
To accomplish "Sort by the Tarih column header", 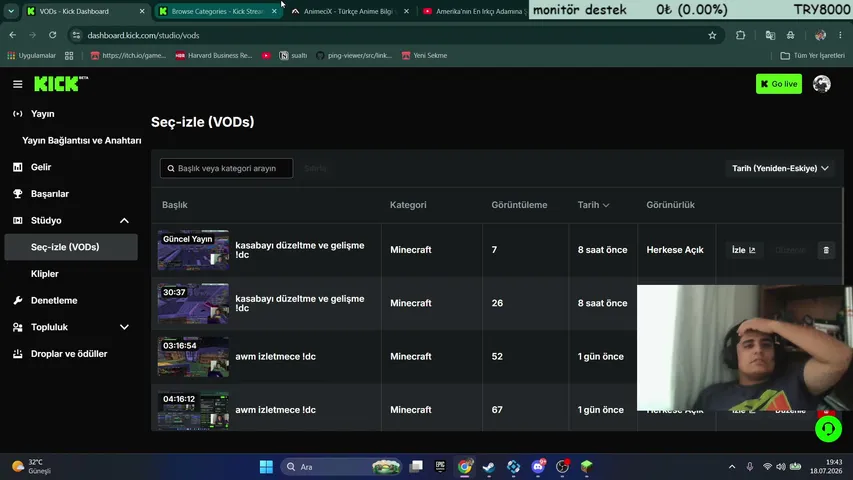I will click(593, 205).
